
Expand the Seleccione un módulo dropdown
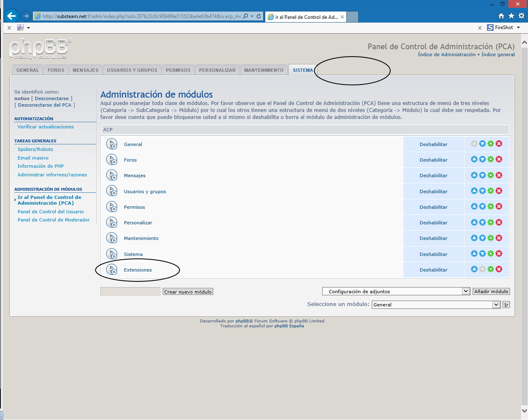[x=496, y=305]
